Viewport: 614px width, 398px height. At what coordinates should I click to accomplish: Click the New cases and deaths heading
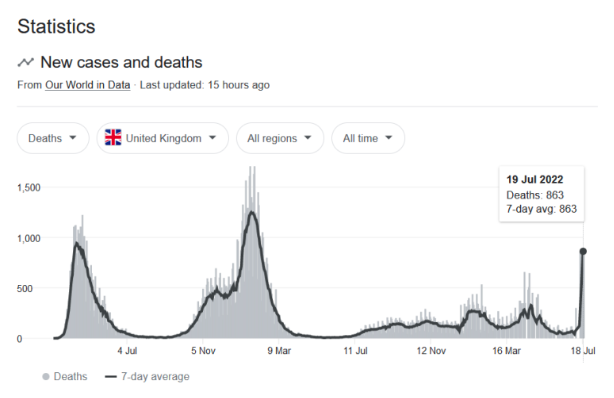point(121,62)
